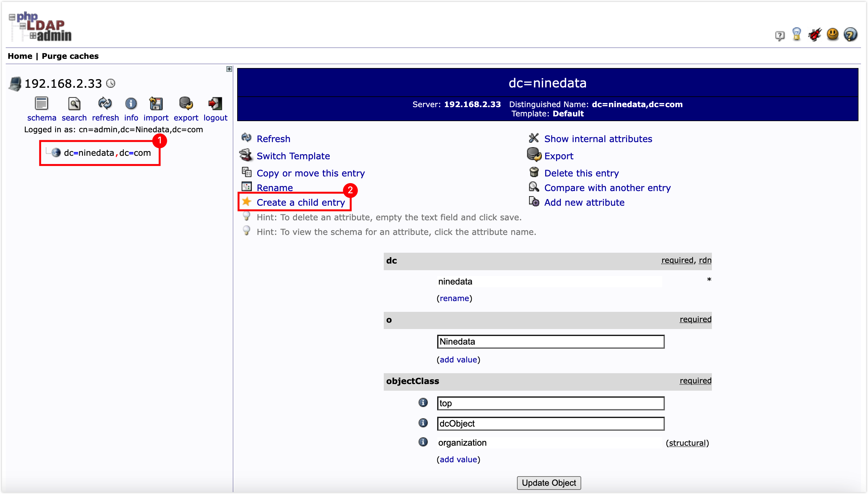Expand the tree panel with plus button
This screenshot has width=868, height=494.
[x=229, y=69]
